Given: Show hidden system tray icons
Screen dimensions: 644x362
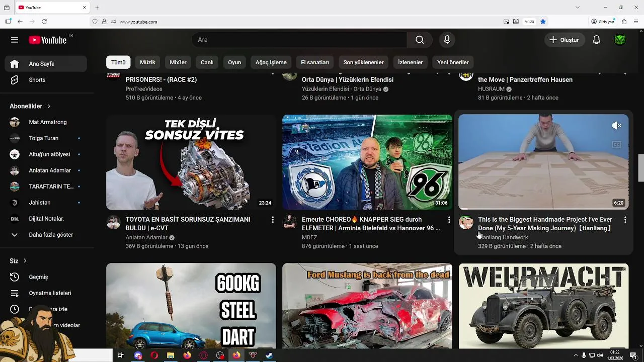Looking at the screenshot, I should click(x=576, y=355).
